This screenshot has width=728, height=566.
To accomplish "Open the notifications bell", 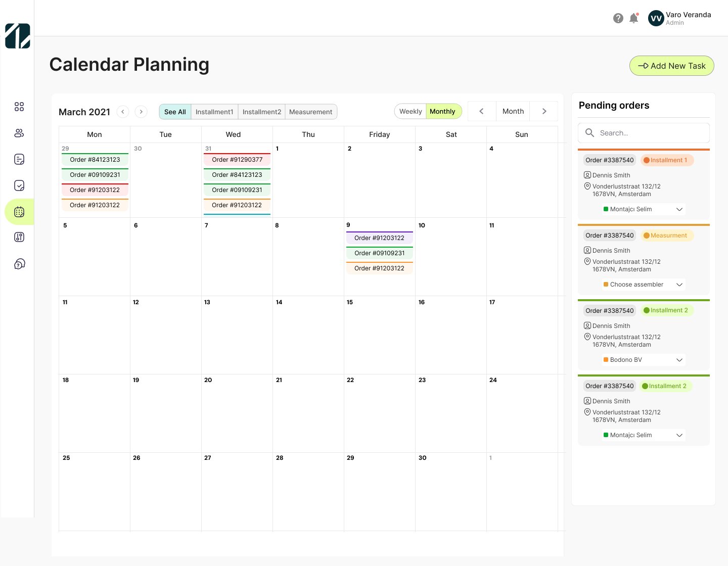I will click(633, 18).
